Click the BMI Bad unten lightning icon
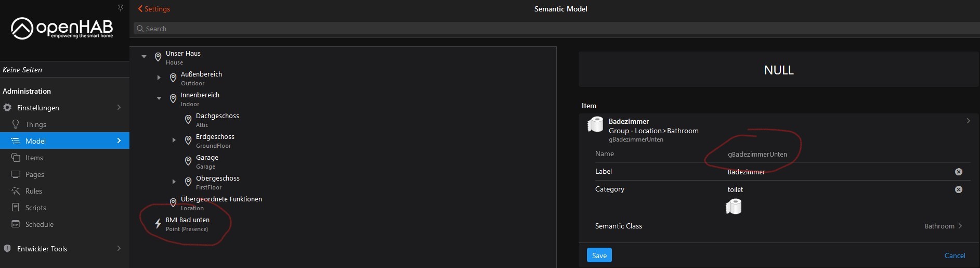The height and width of the screenshot is (268, 980). click(158, 224)
